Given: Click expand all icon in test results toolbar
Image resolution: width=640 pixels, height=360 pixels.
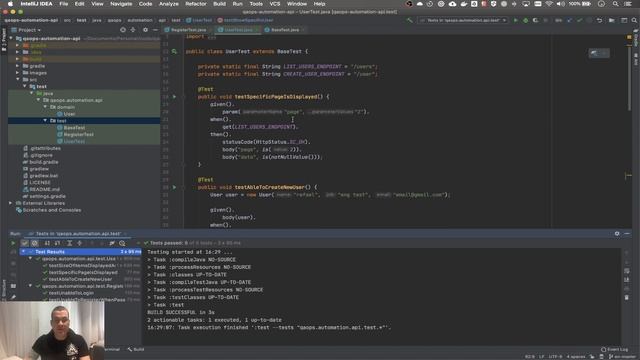Looking at the screenshot, I should [x=70, y=243].
